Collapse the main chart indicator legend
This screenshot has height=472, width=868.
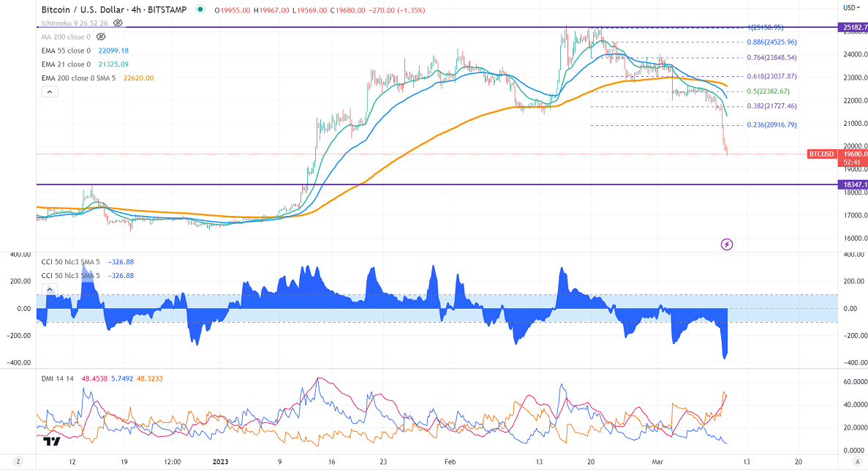tap(49, 91)
